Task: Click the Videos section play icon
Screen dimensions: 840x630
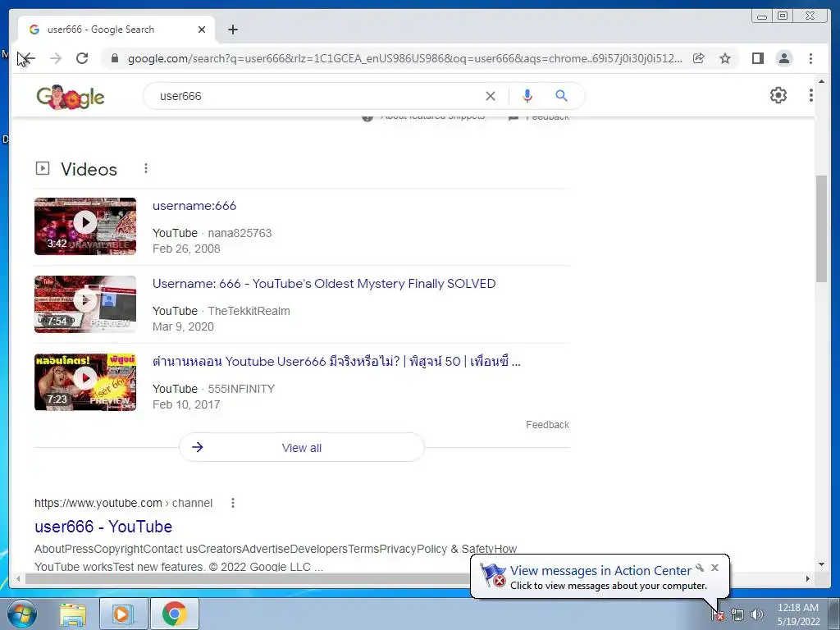Action: [x=43, y=169]
